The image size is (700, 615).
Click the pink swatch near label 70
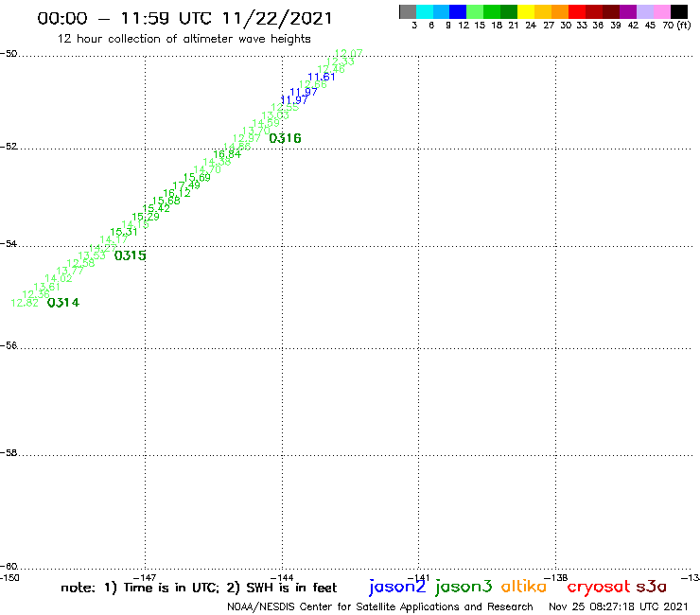pos(662,11)
